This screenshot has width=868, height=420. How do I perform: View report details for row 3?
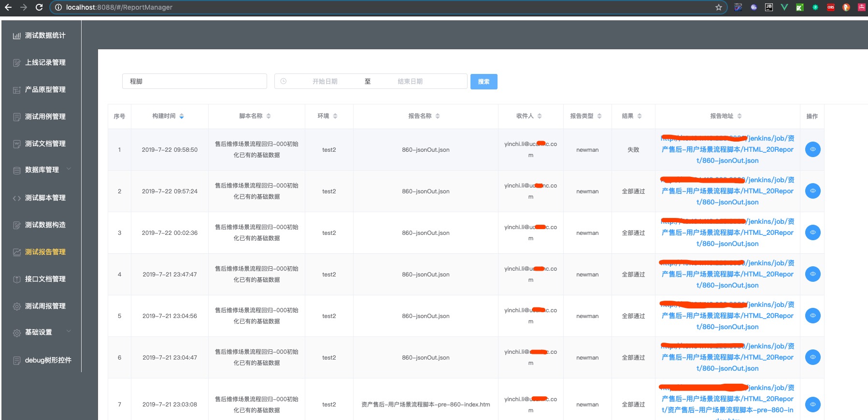pyautogui.click(x=812, y=232)
